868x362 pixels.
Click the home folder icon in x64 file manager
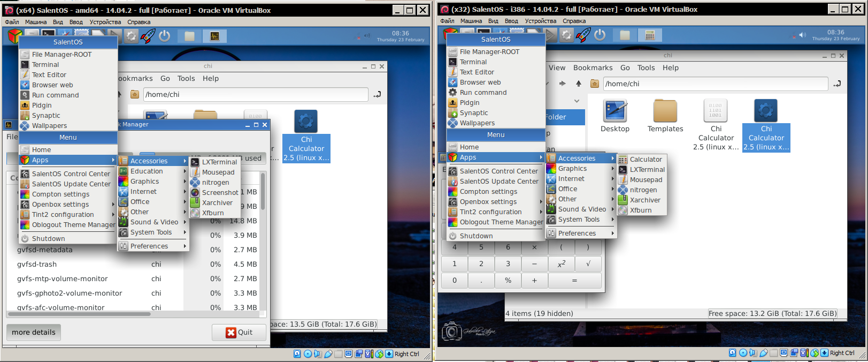[x=135, y=94]
